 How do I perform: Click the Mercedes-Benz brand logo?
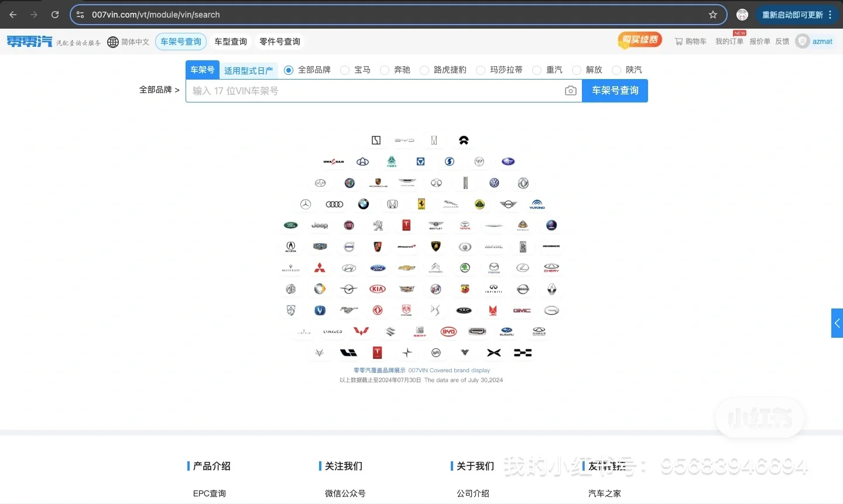coord(305,204)
